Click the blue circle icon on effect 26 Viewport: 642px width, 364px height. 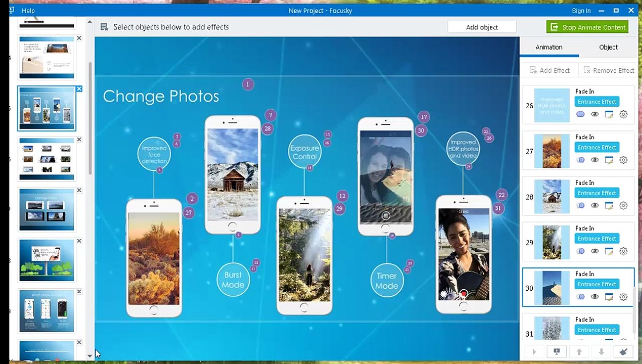581,114
